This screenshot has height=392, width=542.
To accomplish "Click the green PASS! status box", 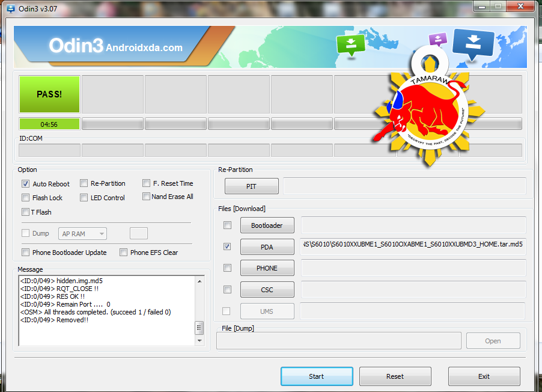I will click(49, 94).
